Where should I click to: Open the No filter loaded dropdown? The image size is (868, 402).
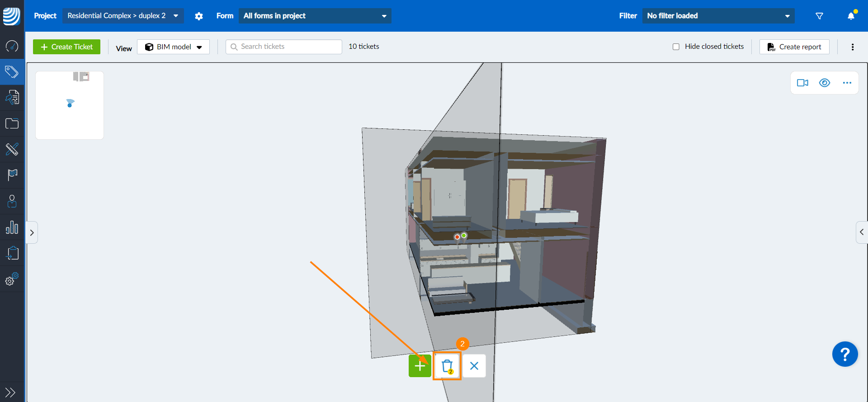[x=718, y=16]
